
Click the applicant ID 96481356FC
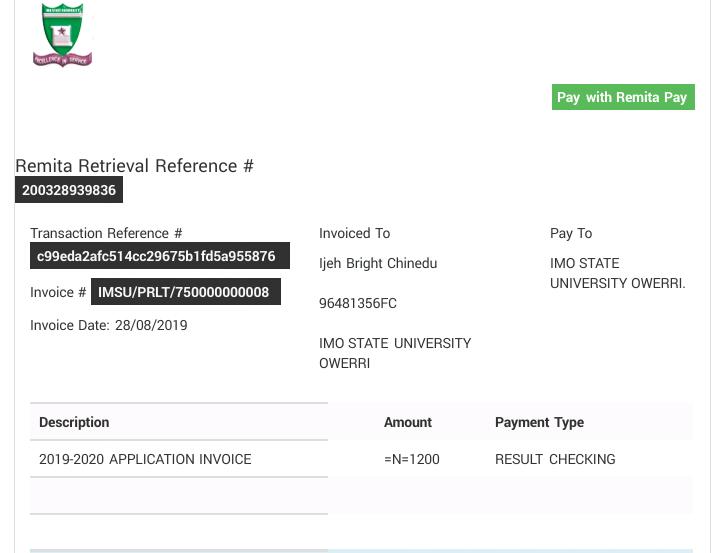click(x=358, y=303)
